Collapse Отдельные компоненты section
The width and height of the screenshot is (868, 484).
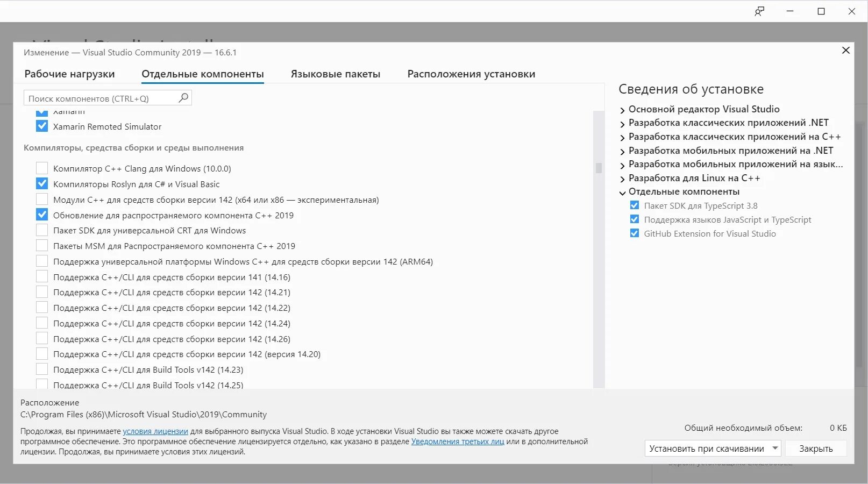[622, 193]
